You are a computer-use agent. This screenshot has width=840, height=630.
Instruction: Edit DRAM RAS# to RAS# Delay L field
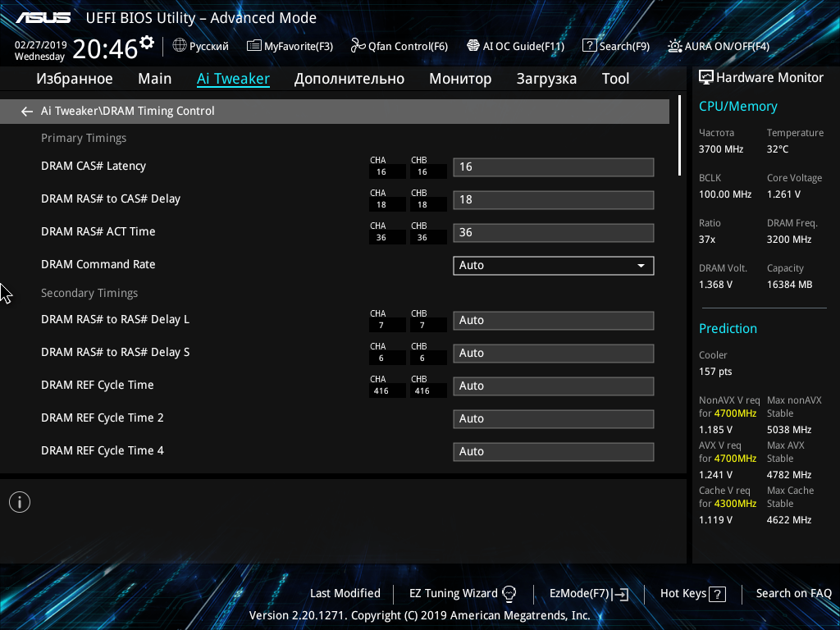(554, 321)
